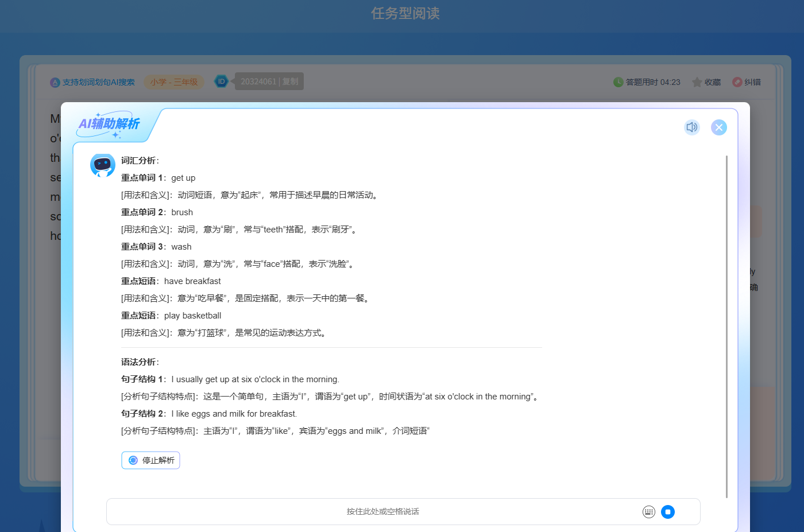This screenshot has height=532, width=804.
Task: Open 支持划词划句AI搜索 link
Action: pos(98,82)
